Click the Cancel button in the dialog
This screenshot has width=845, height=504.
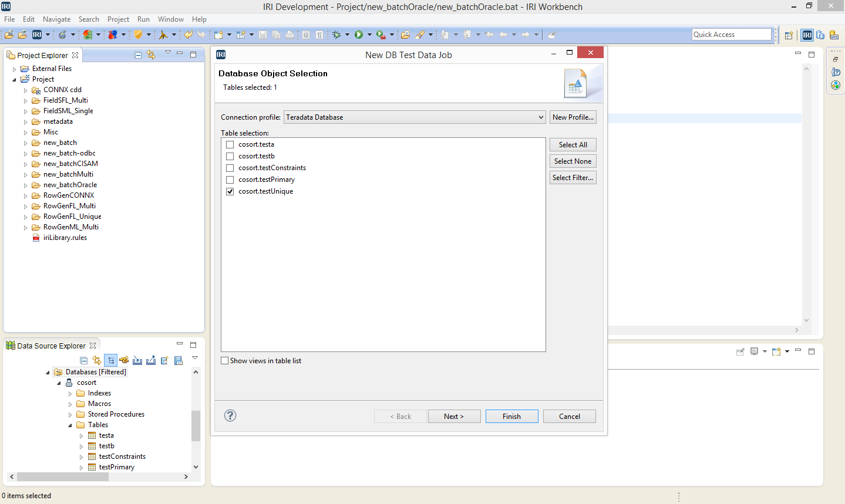[570, 417]
